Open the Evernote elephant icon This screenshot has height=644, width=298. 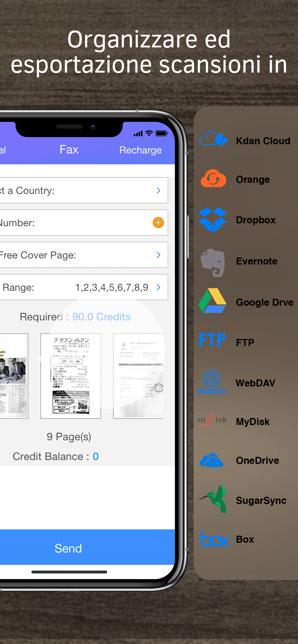click(x=212, y=263)
